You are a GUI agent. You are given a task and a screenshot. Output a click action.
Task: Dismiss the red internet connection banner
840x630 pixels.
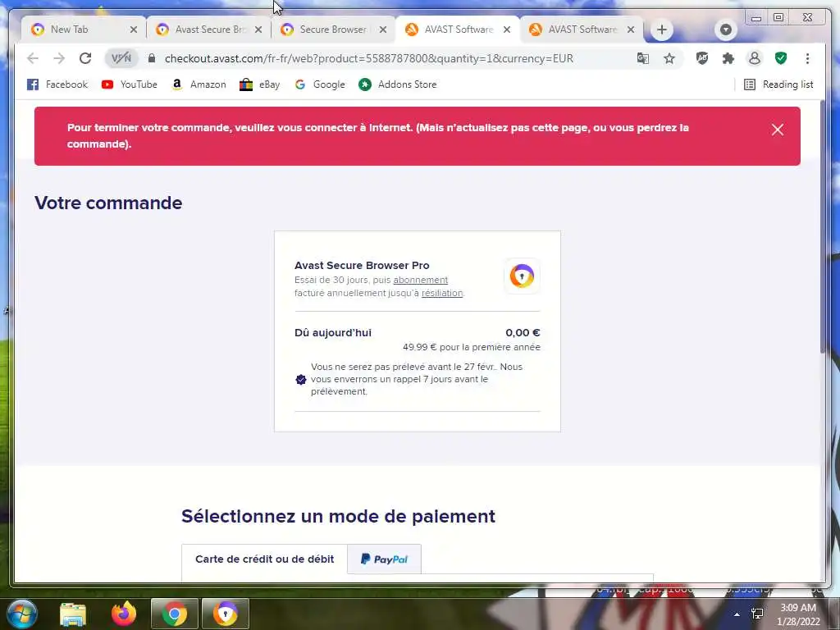click(778, 130)
